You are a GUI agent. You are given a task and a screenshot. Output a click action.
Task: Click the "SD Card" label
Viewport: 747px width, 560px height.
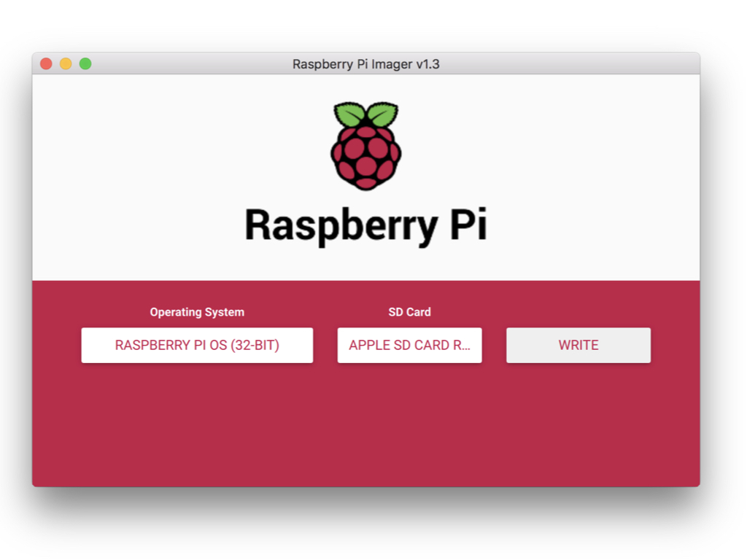[x=409, y=312]
